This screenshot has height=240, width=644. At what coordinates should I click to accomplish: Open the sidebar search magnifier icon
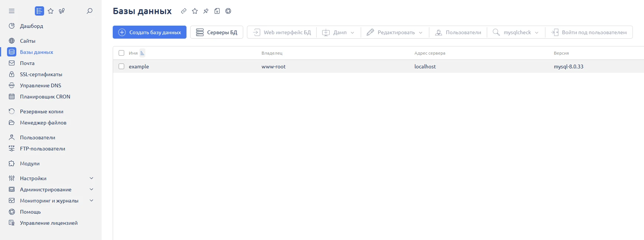click(x=89, y=11)
